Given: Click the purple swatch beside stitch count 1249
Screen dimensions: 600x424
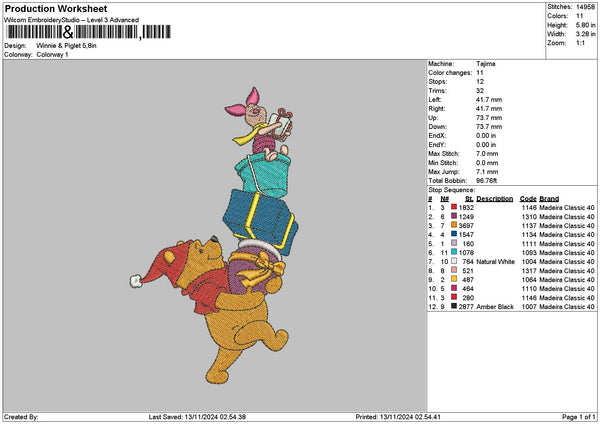Looking at the screenshot, I should [454, 216].
